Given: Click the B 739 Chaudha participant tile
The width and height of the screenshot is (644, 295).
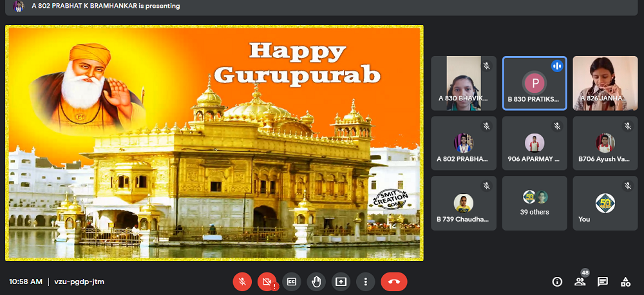Looking at the screenshot, I should click(x=463, y=202).
